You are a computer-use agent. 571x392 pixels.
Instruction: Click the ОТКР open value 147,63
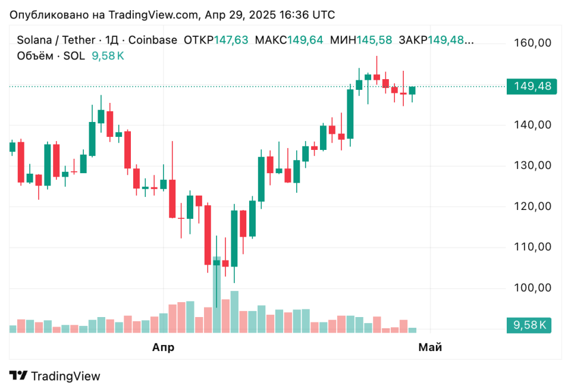(x=231, y=40)
